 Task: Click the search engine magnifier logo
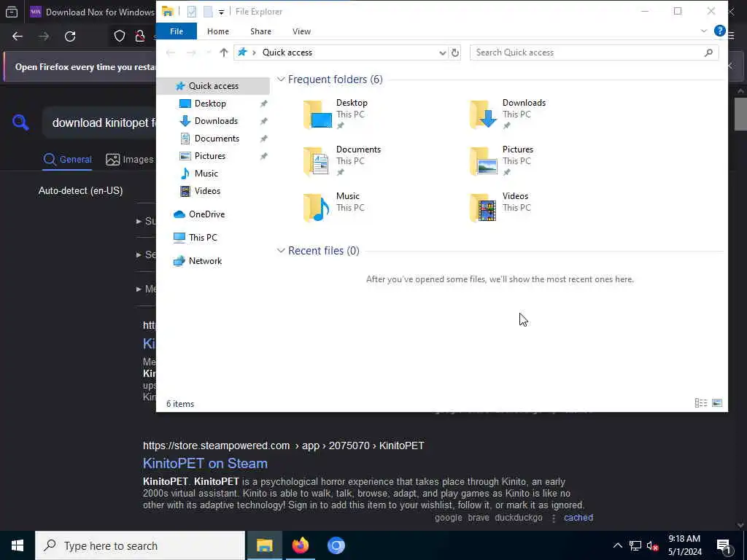[20, 122]
